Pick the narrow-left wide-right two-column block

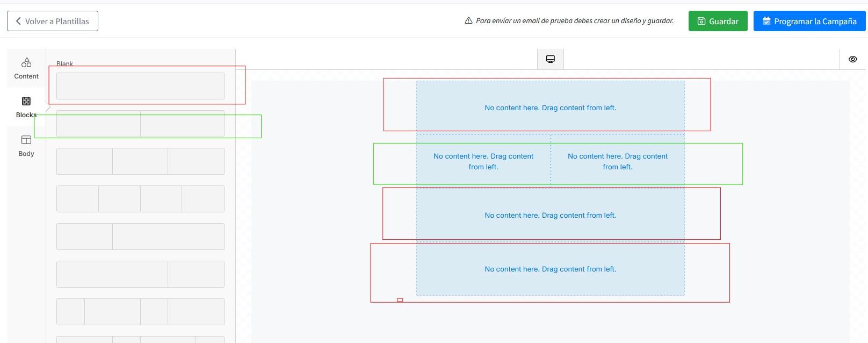click(x=140, y=237)
